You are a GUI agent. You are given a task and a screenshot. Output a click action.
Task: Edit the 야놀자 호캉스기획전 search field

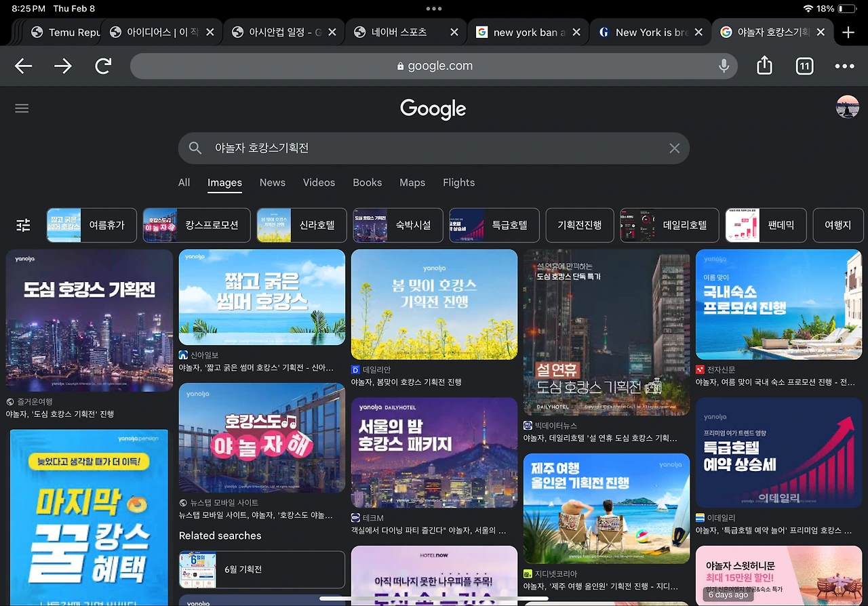click(434, 148)
